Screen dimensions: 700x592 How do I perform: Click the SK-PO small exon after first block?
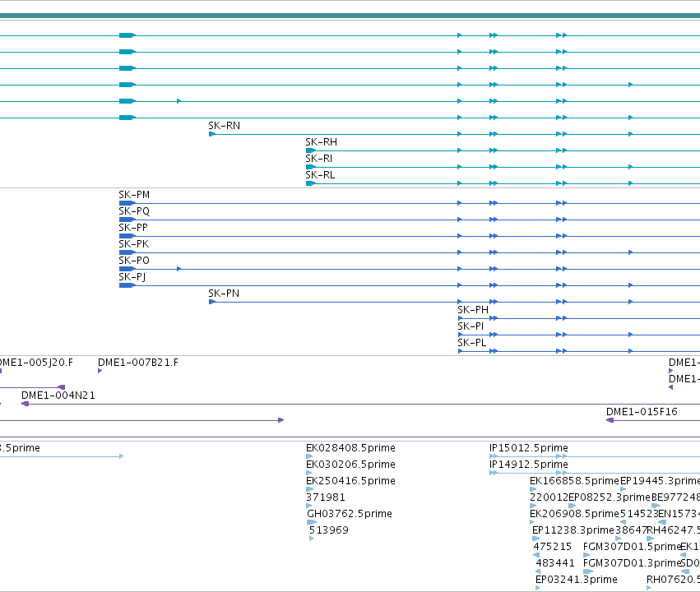tap(179, 269)
